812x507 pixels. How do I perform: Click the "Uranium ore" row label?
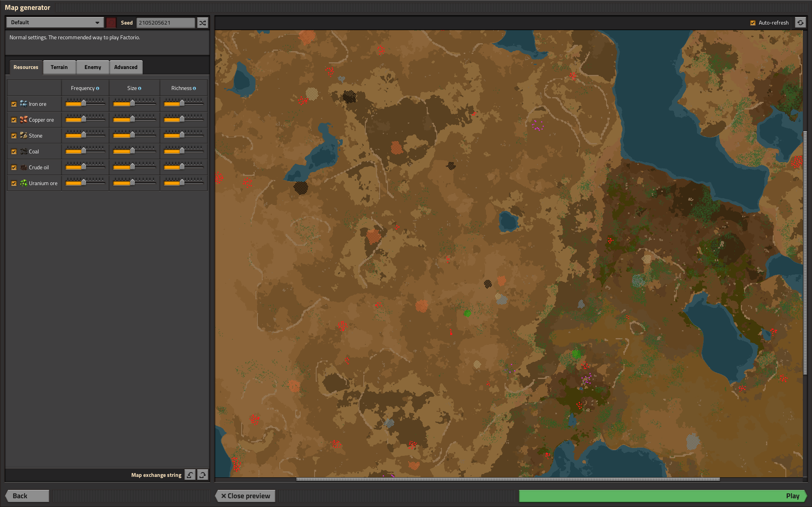coord(43,183)
